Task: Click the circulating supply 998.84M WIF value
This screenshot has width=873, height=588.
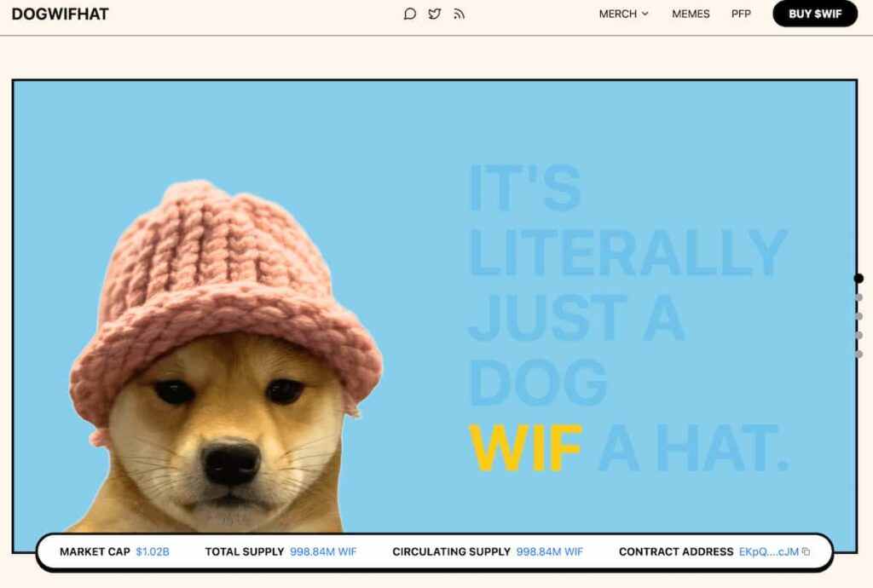Action: pyautogui.click(x=550, y=552)
